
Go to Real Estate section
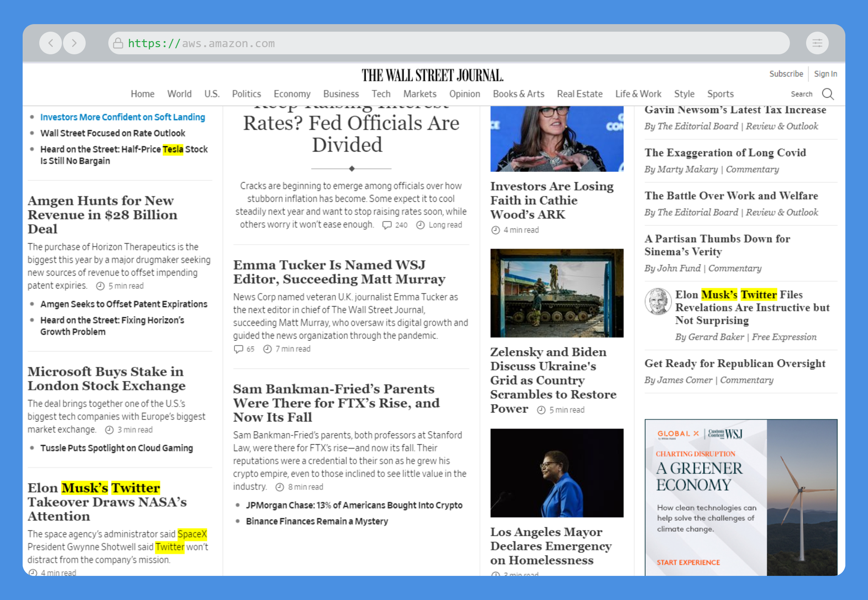tap(580, 94)
